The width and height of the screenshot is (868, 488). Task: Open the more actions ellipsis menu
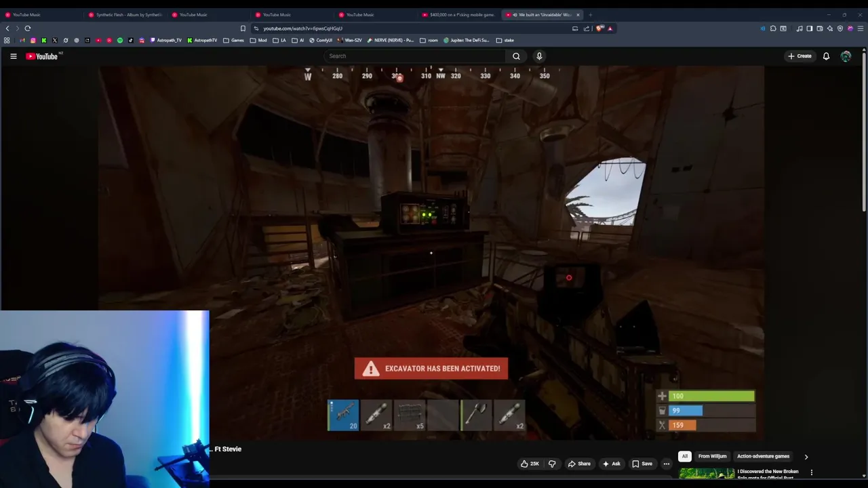(667, 464)
